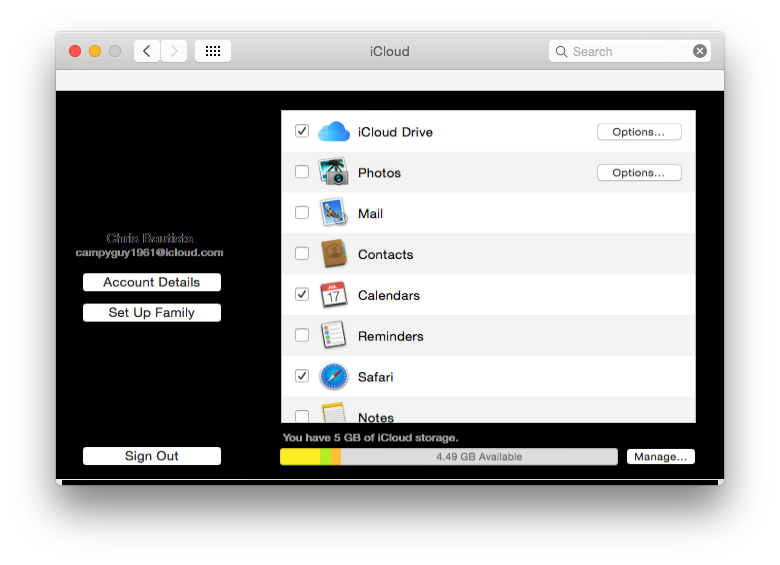Go back with the left arrow
Screen dimensions: 780x565
point(147,51)
